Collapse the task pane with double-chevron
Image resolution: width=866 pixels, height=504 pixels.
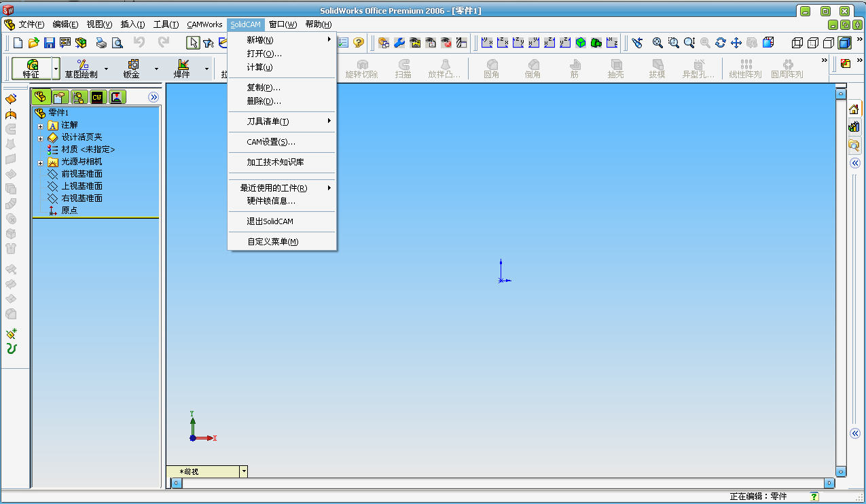click(x=855, y=163)
